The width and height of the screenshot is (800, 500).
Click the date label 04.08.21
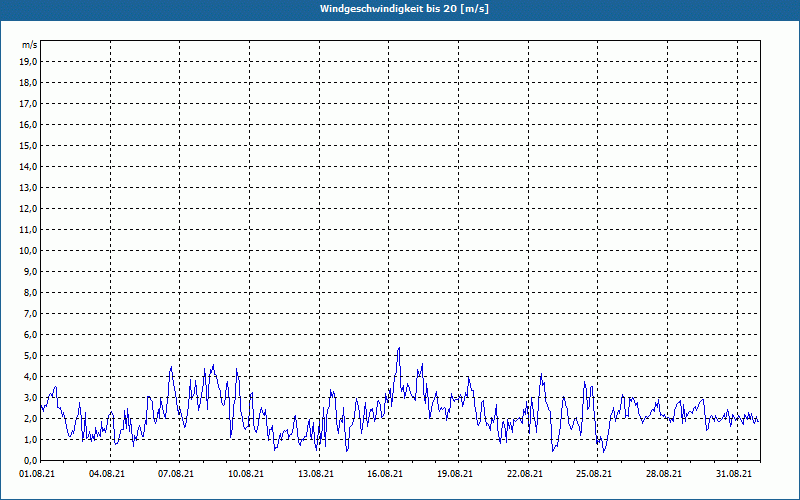coord(107,474)
